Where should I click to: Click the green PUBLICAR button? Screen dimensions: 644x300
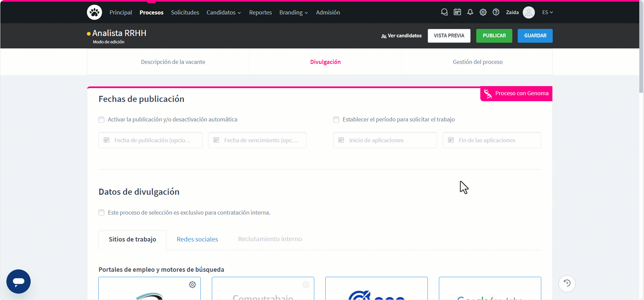click(494, 36)
